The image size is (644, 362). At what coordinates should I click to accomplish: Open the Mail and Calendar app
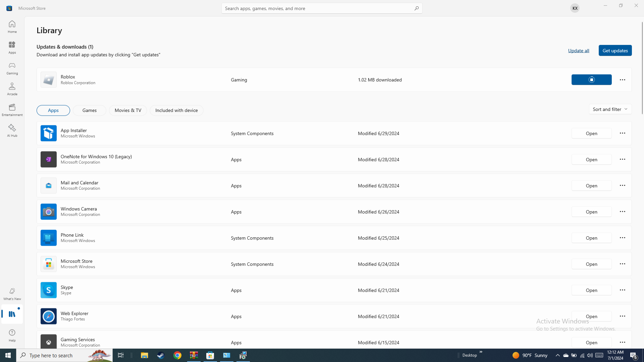[x=591, y=185]
